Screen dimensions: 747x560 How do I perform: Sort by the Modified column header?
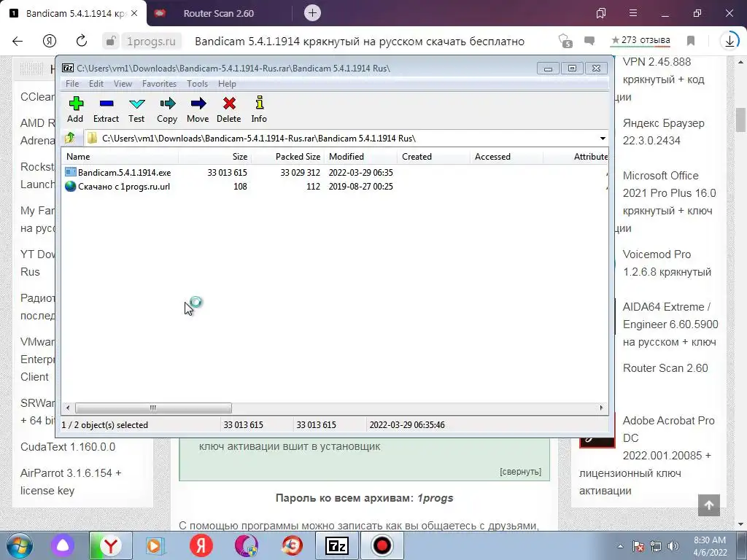point(360,157)
